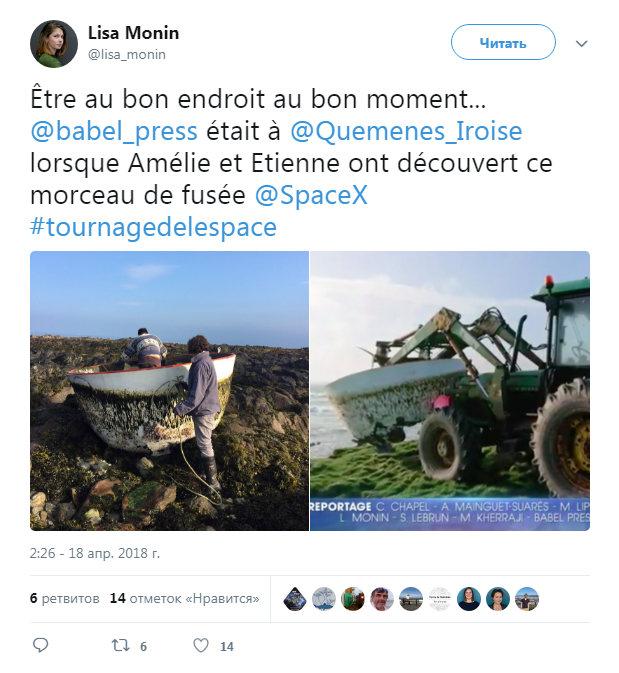Like the tweet with heart icon
Viewport: 619px width, 673px height.
200,645
